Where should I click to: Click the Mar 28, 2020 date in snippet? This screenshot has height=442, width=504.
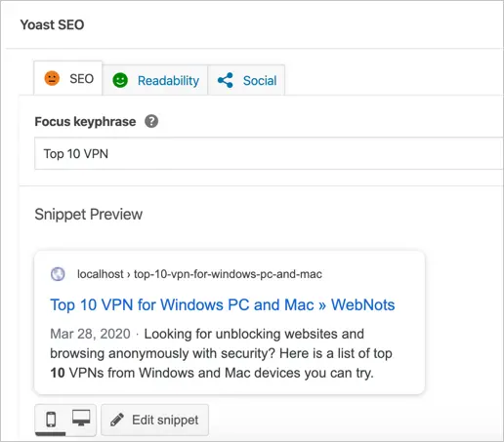[x=90, y=334]
